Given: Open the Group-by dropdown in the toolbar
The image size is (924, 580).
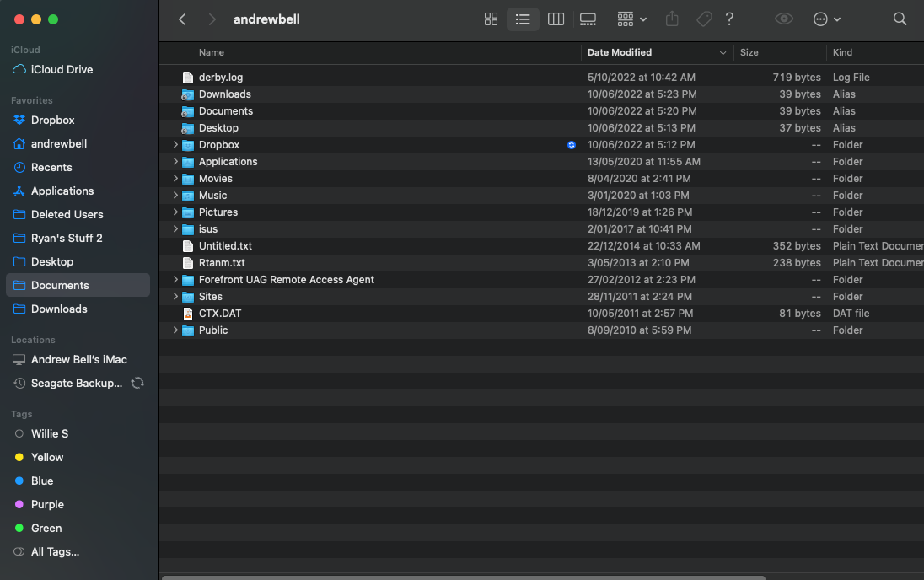Looking at the screenshot, I should coord(629,19).
